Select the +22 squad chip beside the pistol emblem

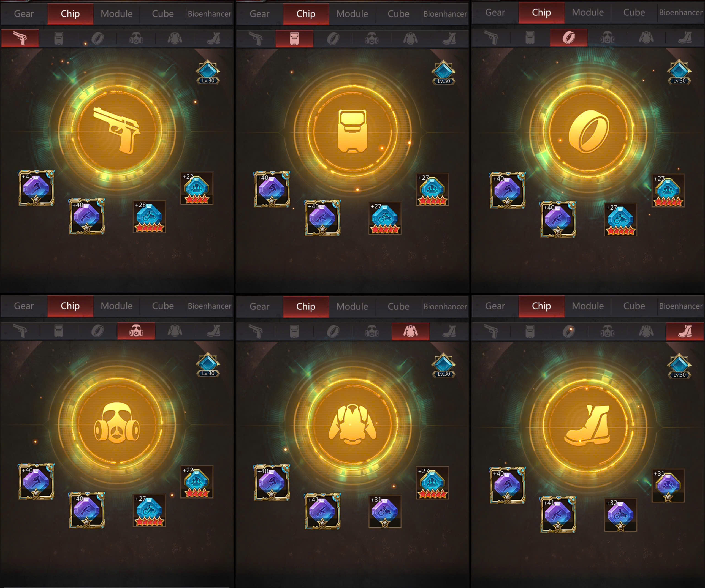coord(197,188)
